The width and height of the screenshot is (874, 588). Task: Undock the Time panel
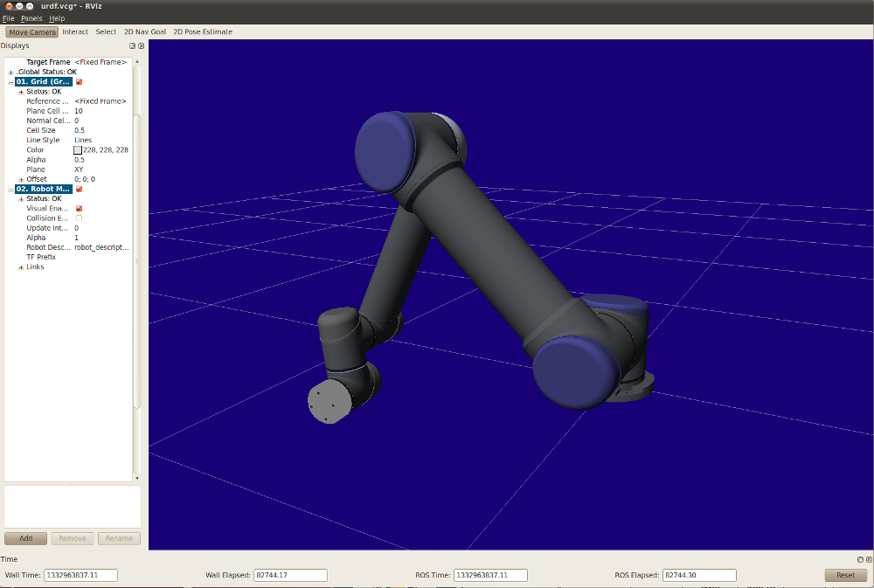(859, 559)
